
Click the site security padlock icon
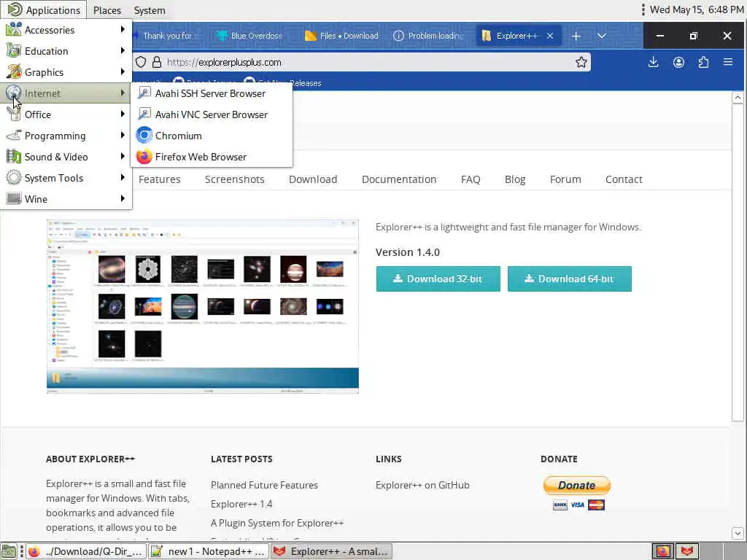(x=157, y=63)
